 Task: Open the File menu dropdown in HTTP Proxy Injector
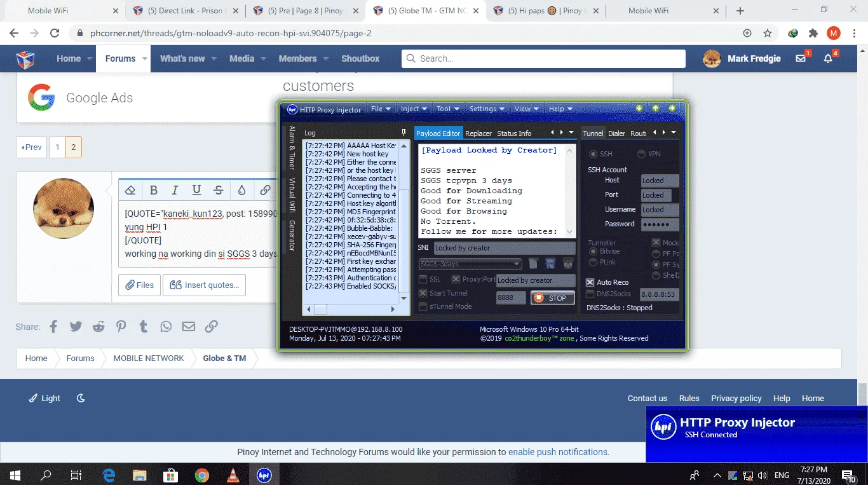click(381, 109)
